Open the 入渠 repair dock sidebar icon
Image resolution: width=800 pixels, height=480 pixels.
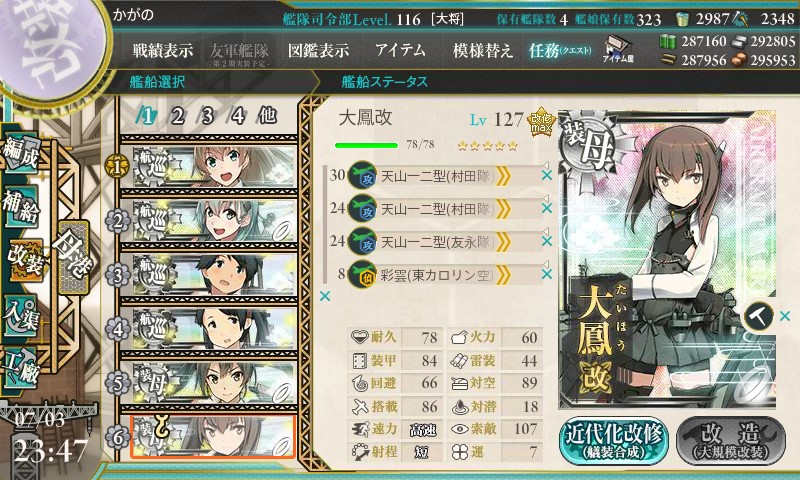(x=21, y=316)
